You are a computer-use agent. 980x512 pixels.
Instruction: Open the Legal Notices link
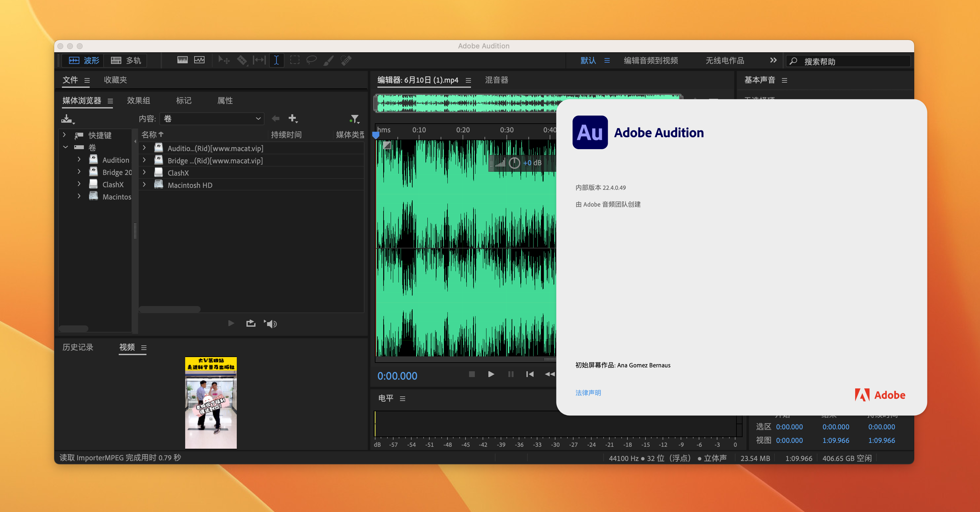pyautogui.click(x=588, y=393)
